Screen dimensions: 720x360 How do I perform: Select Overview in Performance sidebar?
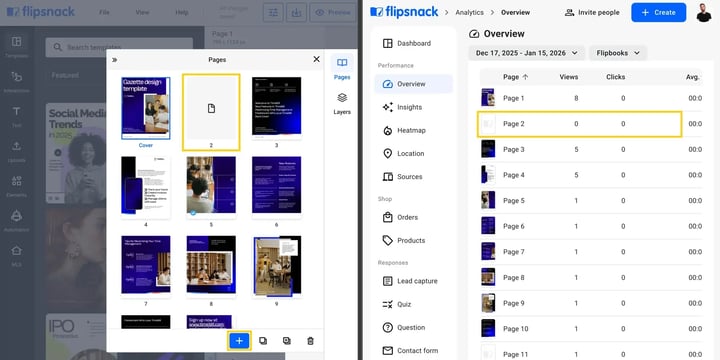pos(413,84)
